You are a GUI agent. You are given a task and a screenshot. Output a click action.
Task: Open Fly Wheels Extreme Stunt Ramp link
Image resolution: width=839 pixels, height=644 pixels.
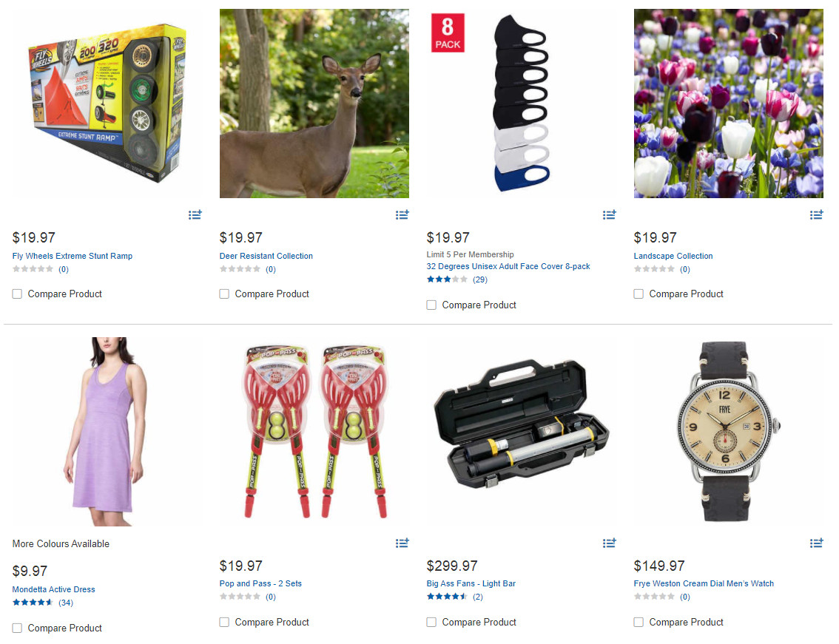[73, 256]
